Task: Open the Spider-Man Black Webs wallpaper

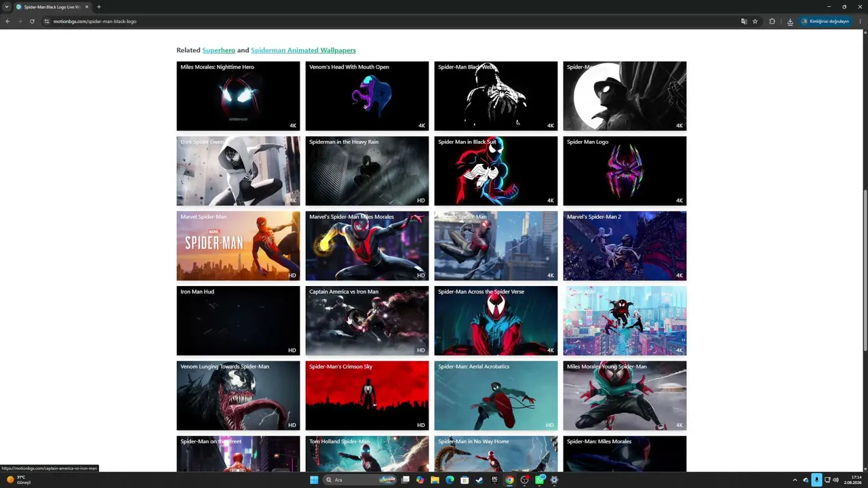Action: (x=496, y=96)
